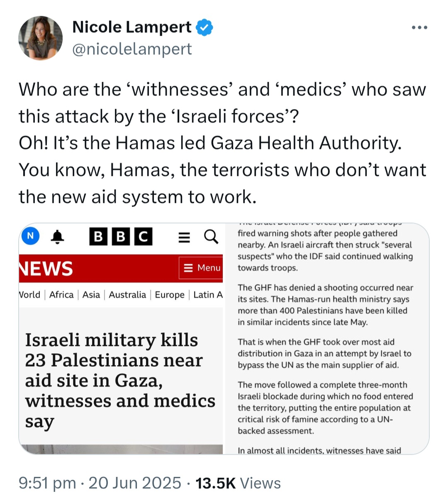Click the Nicole Lampert display name
Image resolution: width=448 pixels, height=503 pixels.
coord(132,27)
